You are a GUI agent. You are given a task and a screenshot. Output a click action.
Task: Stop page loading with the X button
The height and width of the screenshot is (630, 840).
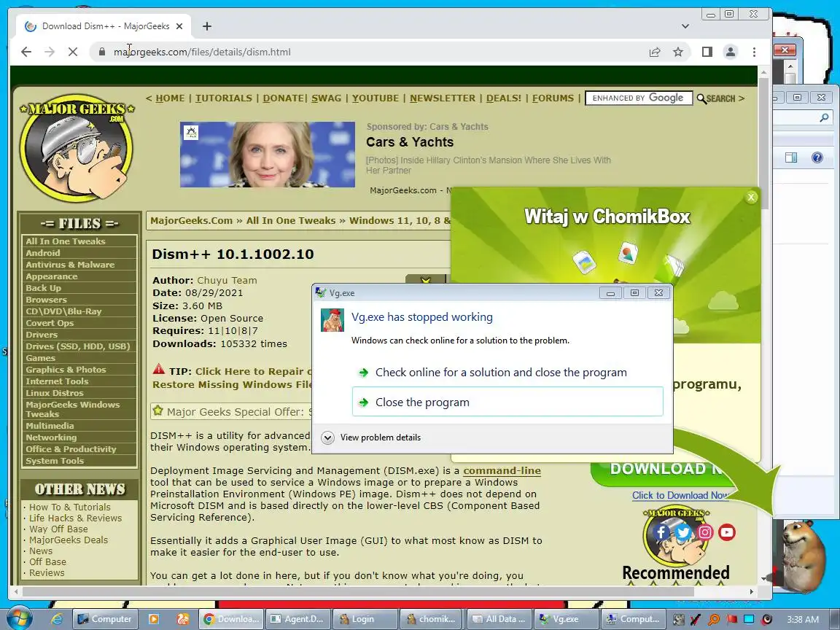click(x=73, y=52)
